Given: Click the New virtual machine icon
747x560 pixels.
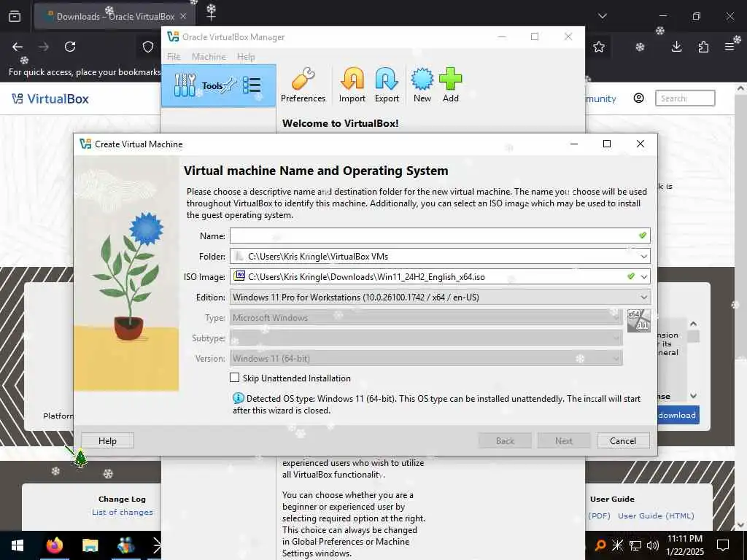Looking at the screenshot, I should point(422,85).
